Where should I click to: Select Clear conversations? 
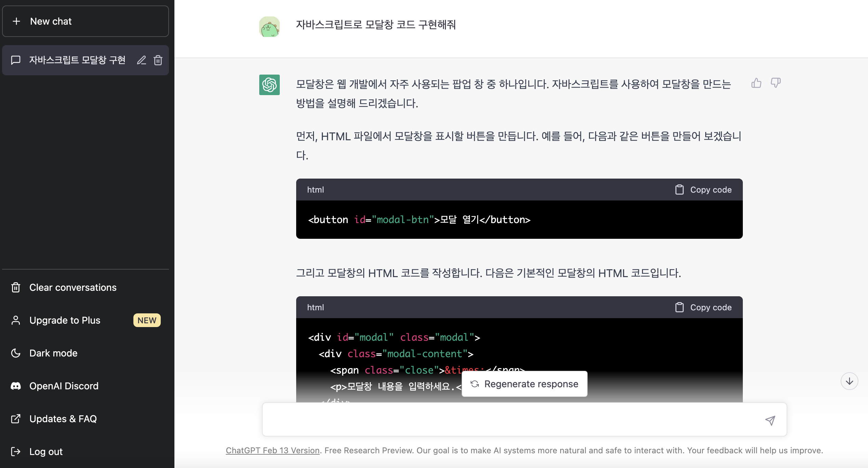click(73, 287)
